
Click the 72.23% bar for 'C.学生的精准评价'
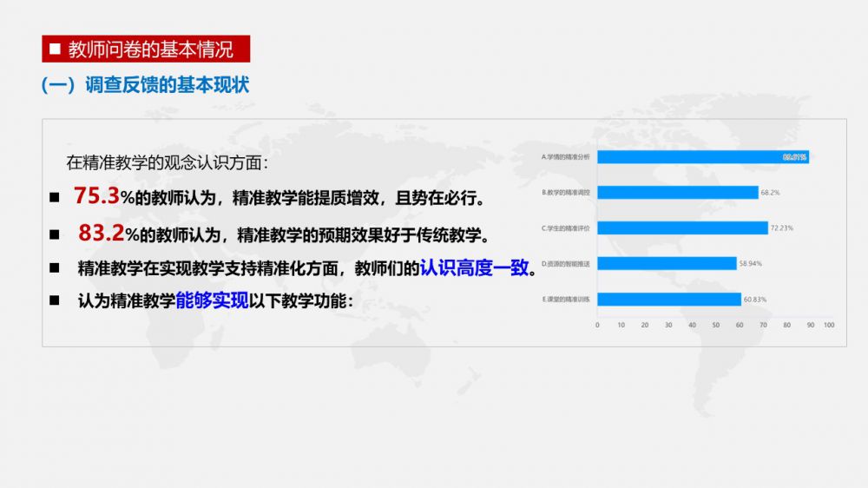(x=682, y=228)
